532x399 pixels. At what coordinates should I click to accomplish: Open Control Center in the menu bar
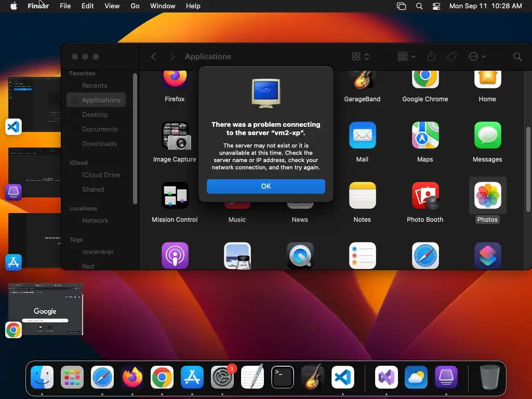coord(436,6)
